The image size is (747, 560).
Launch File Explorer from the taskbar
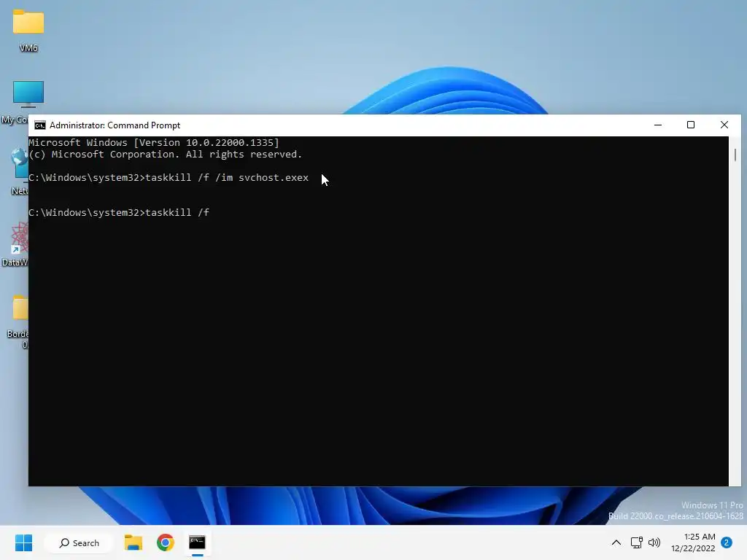coord(133,542)
